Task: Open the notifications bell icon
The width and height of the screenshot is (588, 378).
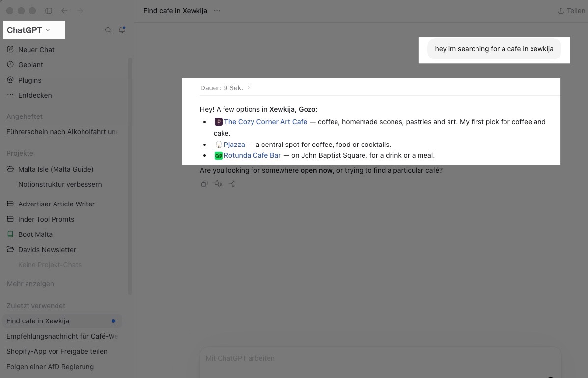Action: click(122, 29)
